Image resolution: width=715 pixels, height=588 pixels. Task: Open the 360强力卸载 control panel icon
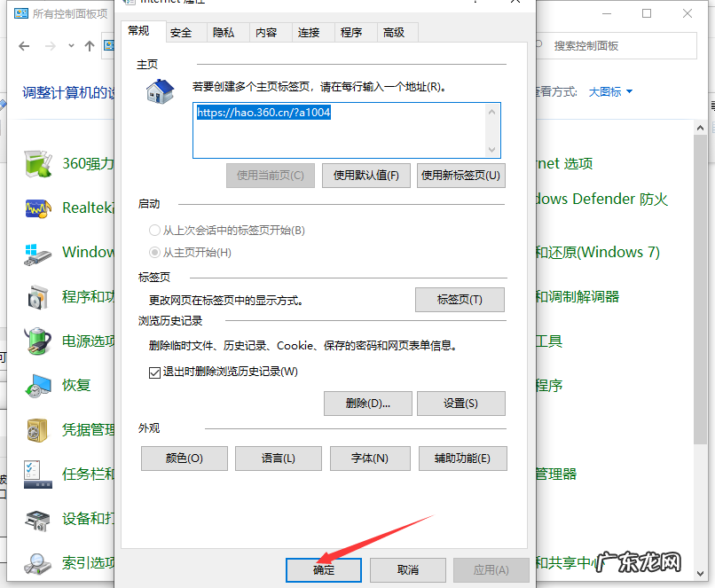[37, 163]
